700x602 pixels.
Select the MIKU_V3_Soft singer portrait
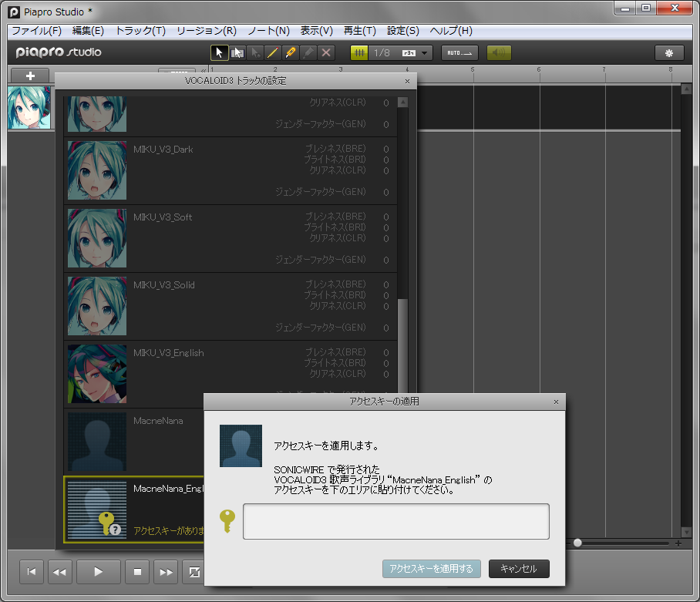pyautogui.click(x=97, y=238)
